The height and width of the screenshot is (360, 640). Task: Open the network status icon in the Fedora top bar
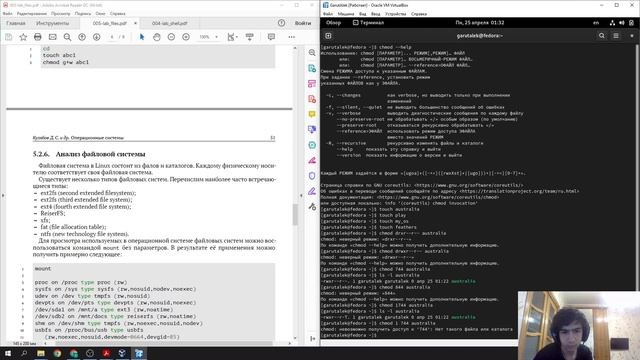612,23
